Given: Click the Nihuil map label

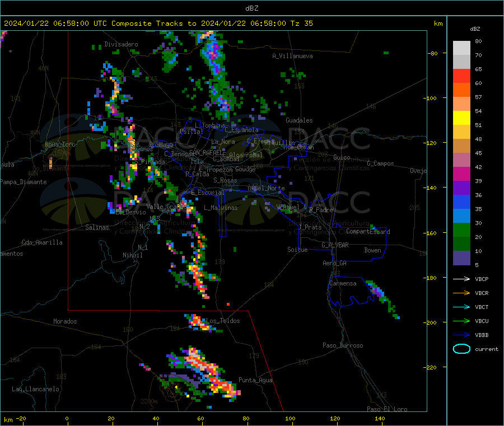Looking at the screenshot, I should pyautogui.click(x=132, y=255).
